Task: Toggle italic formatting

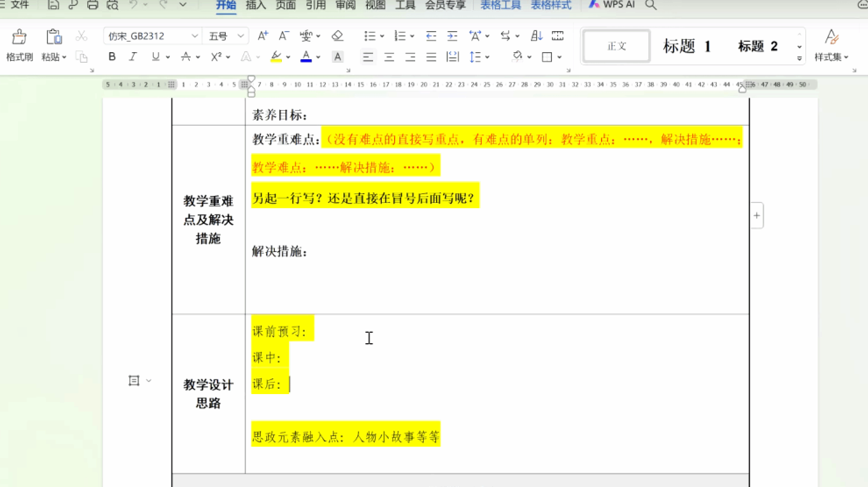Action: (x=133, y=57)
